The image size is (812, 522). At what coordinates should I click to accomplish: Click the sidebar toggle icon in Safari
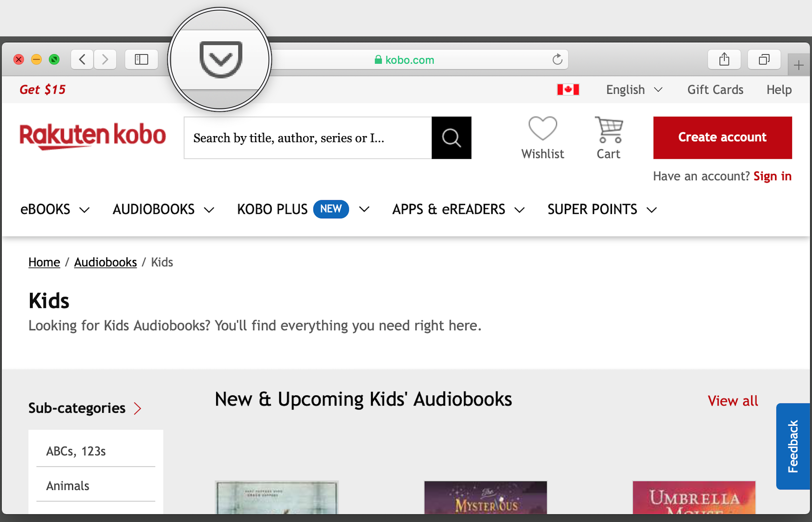[x=140, y=58]
